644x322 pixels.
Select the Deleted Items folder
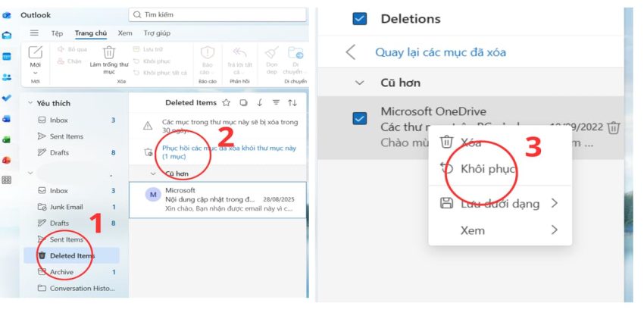tap(71, 255)
